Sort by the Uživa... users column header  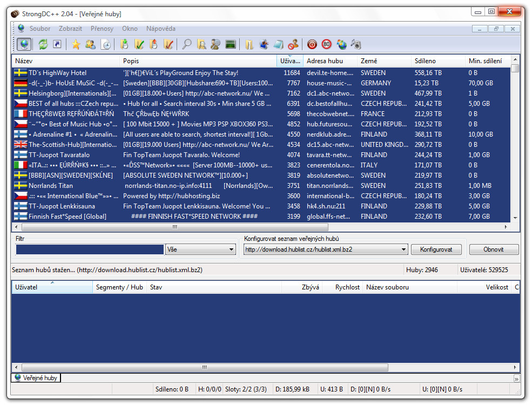[x=290, y=61]
